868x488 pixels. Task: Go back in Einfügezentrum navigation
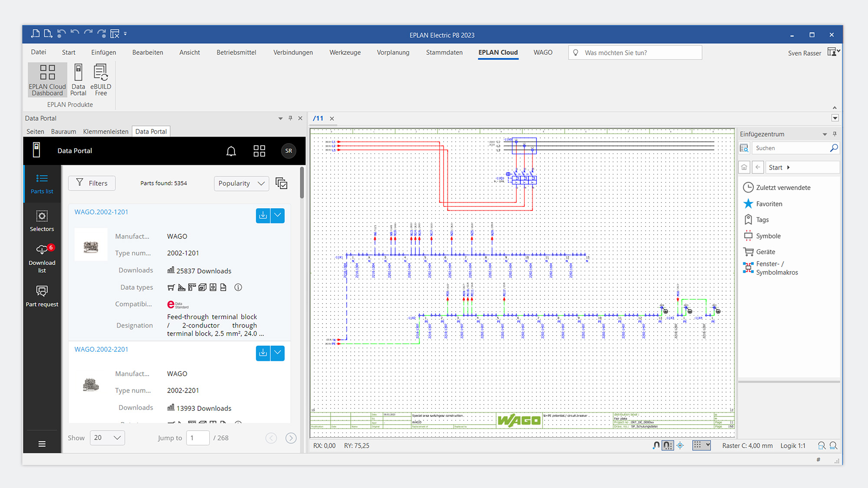pos(758,167)
